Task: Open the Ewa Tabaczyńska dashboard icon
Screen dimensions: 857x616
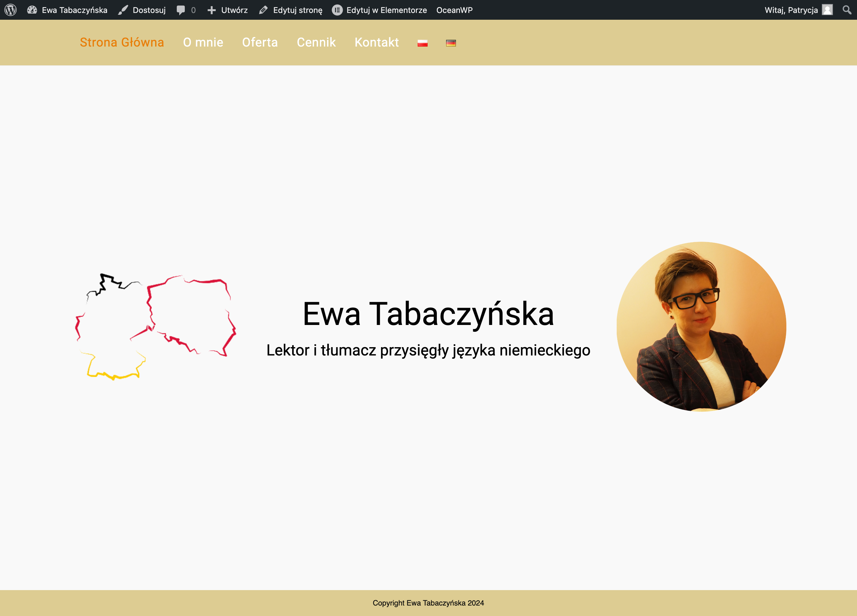Action: (x=32, y=10)
